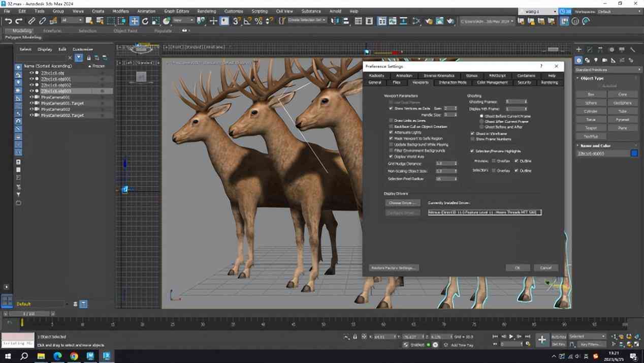Open the project path dropdown
This screenshot has height=363, width=644.
487,21
